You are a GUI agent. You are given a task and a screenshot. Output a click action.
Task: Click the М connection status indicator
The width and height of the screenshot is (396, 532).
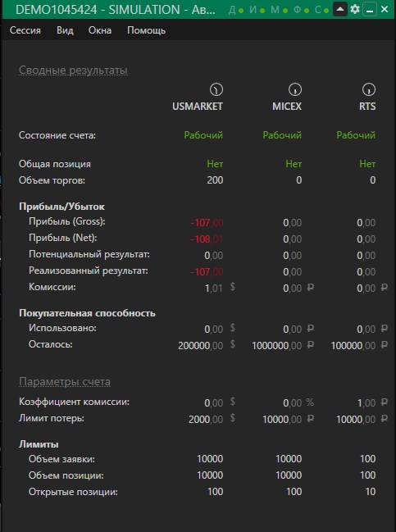click(280, 10)
